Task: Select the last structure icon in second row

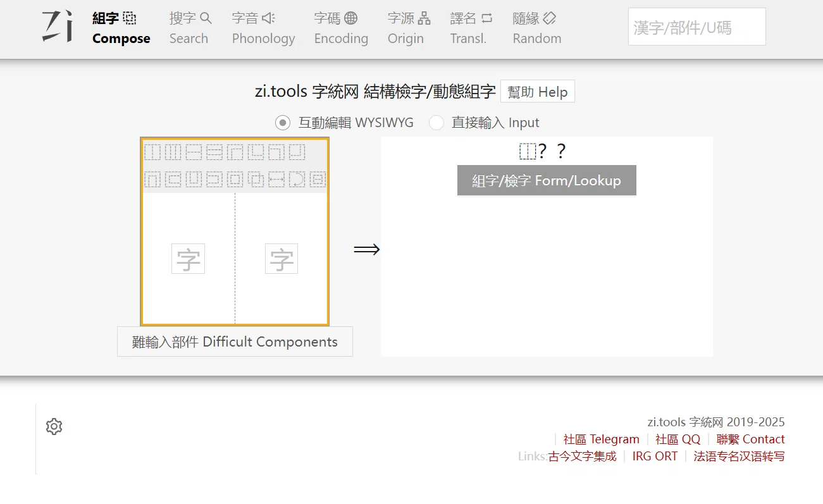Action: point(318,179)
